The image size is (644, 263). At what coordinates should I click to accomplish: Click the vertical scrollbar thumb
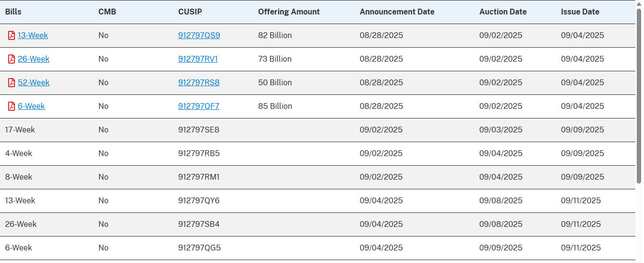(x=639, y=96)
